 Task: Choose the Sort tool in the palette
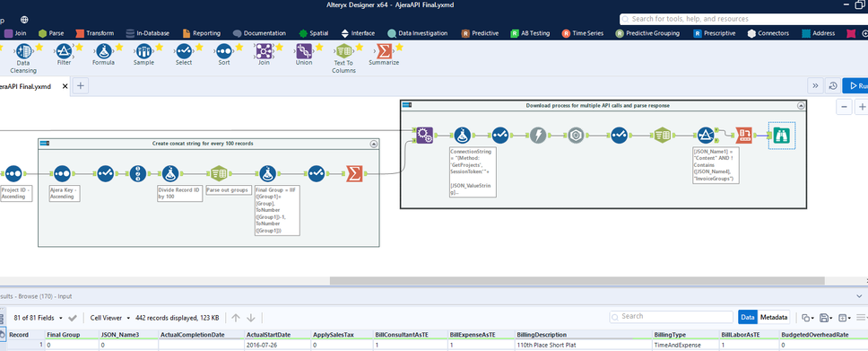[x=223, y=51]
